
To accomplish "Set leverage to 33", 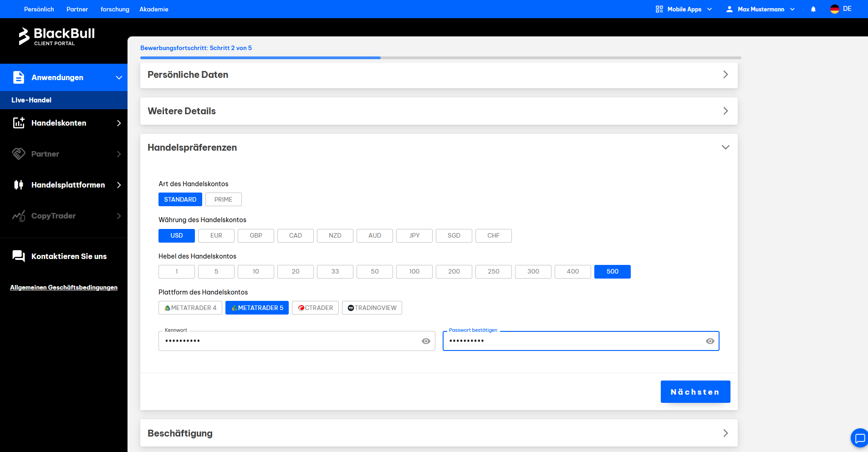I will click(x=335, y=271).
